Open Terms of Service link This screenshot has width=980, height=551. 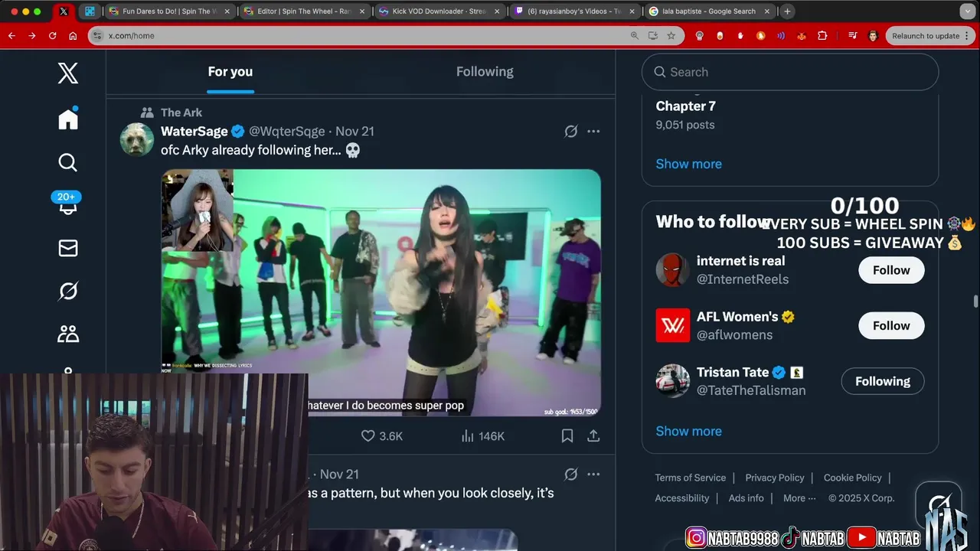click(690, 478)
